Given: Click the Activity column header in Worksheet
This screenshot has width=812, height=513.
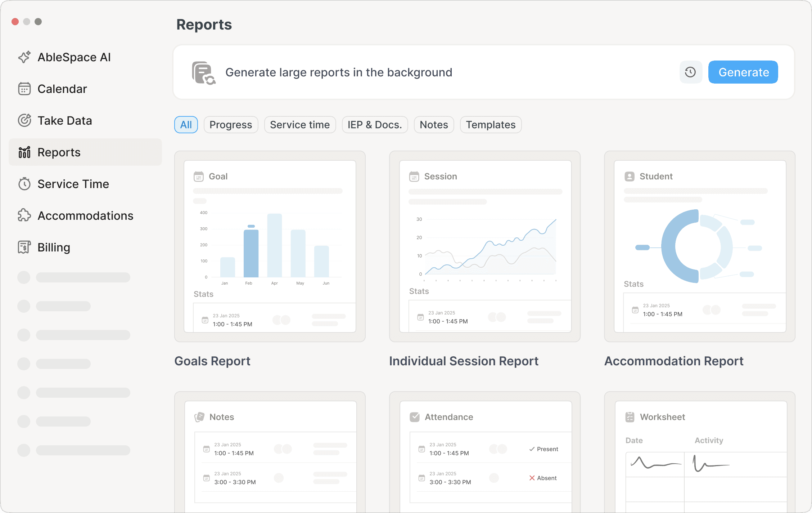Looking at the screenshot, I should click(709, 440).
